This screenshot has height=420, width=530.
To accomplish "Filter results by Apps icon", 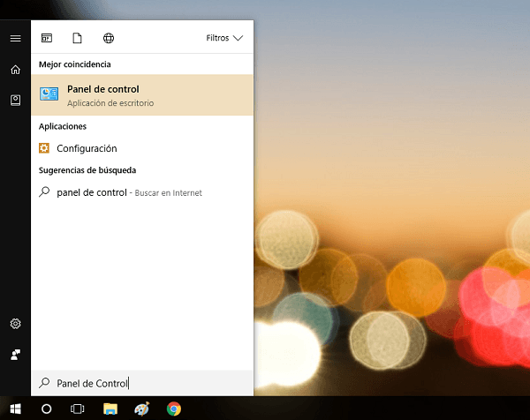I will [x=47, y=38].
